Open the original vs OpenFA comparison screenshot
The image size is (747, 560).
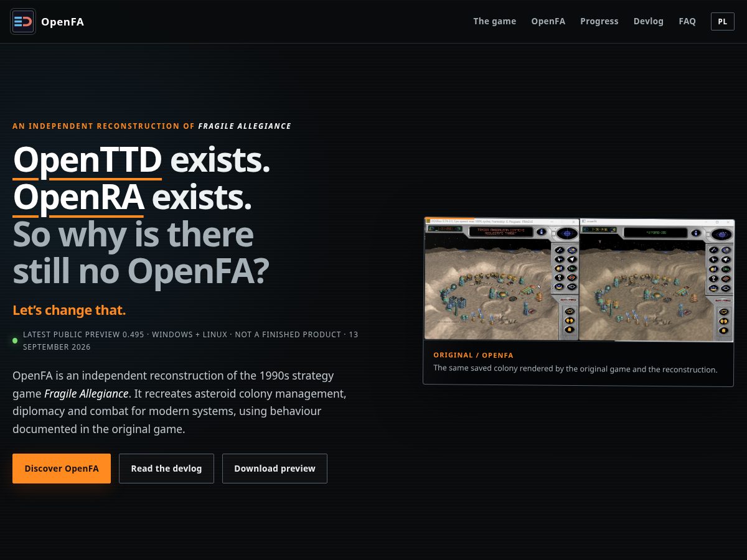579,279
